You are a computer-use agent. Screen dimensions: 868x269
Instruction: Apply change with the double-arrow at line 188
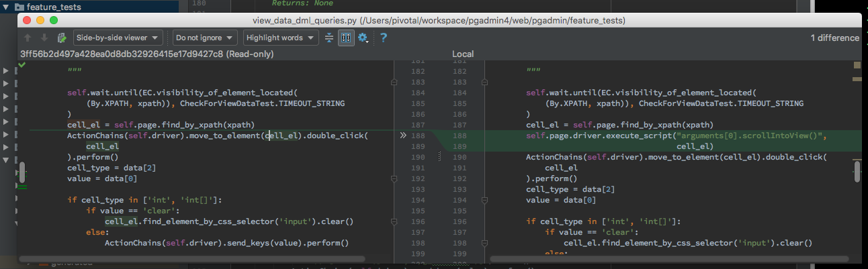pos(403,135)
